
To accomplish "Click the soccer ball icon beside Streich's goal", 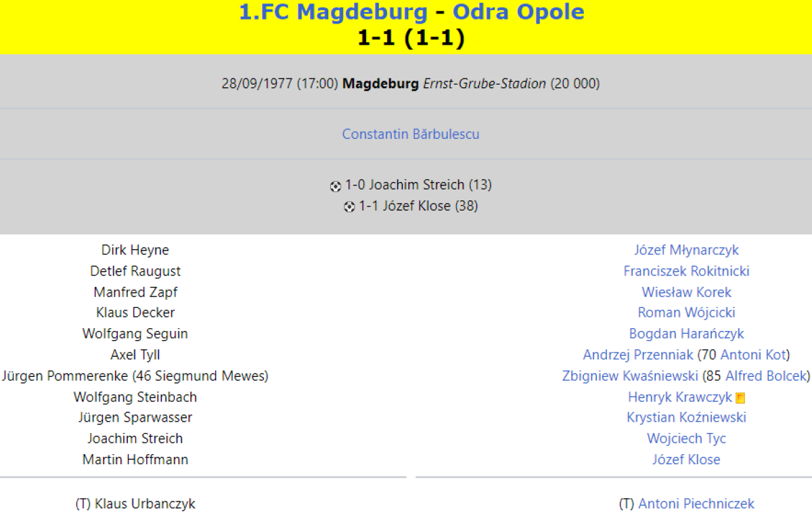I will [x=336, y=185].
